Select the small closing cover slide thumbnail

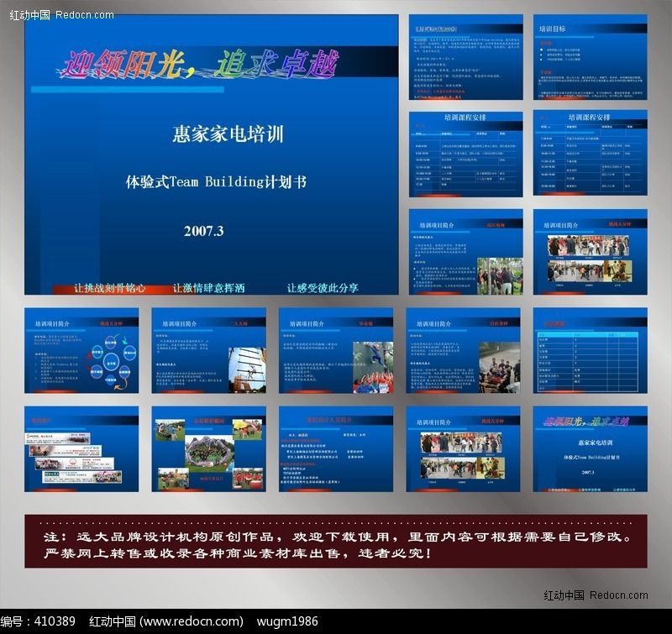click(x=591, y=449)
